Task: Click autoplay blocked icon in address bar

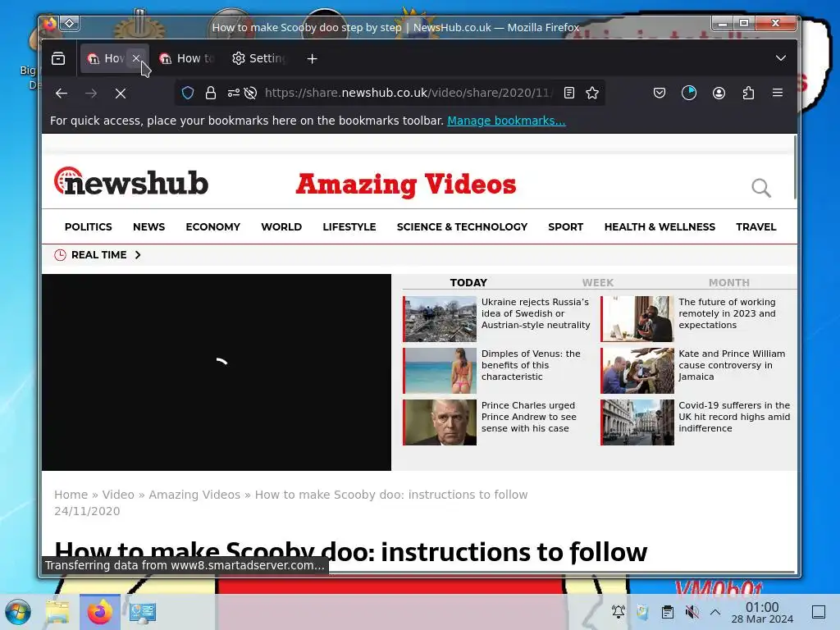Action: pyautogui.click(x=250, y=94)
